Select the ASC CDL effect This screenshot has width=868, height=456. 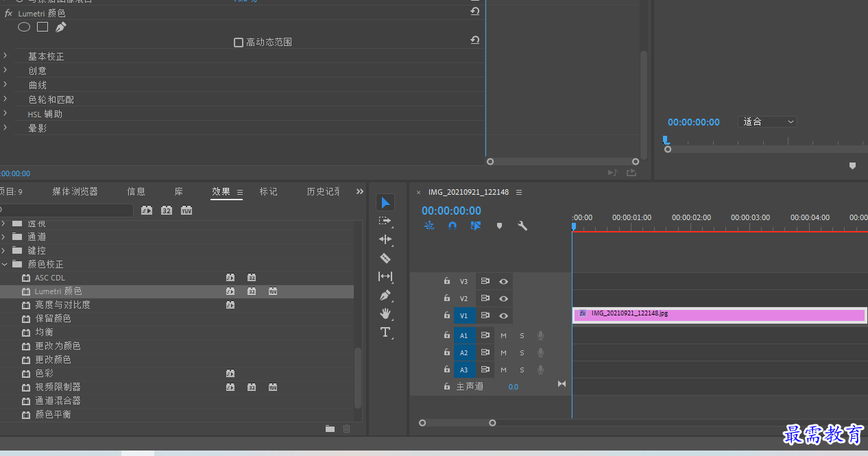pos(49,278)
